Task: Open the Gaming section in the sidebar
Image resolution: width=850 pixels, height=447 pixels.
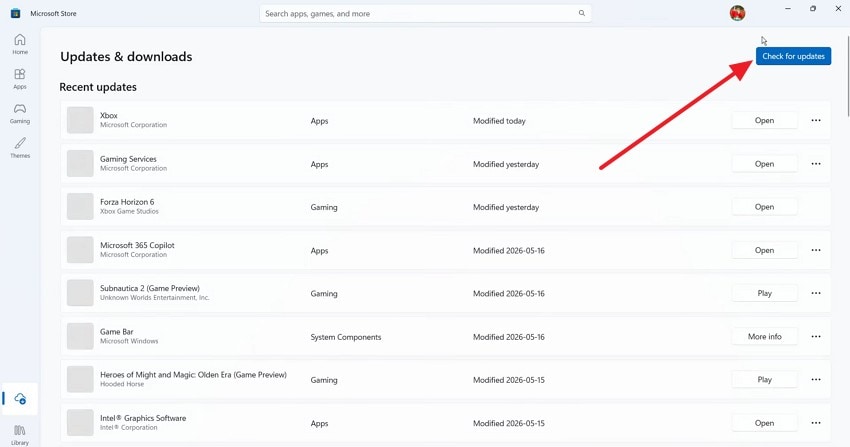Action: tap(20, 113)
